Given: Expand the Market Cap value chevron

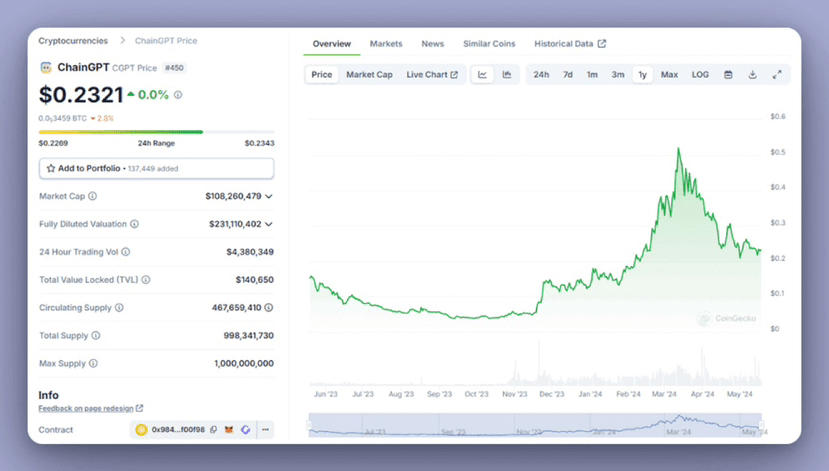Looking at the screenshot, I should click(269, 196).
